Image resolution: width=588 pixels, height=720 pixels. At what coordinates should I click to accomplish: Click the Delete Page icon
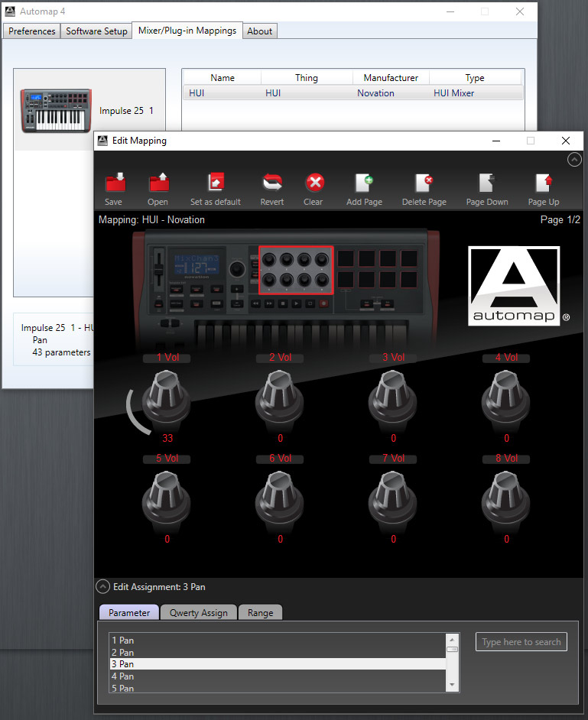point(424,183)
